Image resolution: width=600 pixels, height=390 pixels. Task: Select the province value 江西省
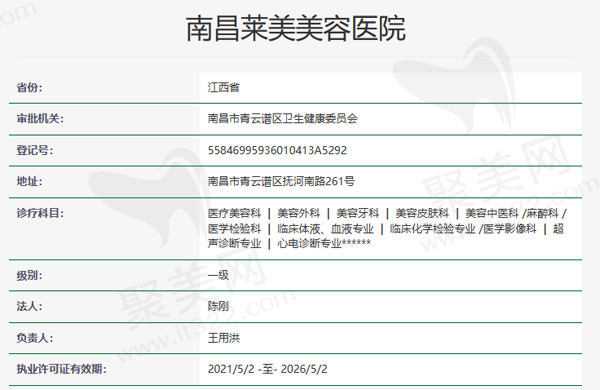pos(224,87)
